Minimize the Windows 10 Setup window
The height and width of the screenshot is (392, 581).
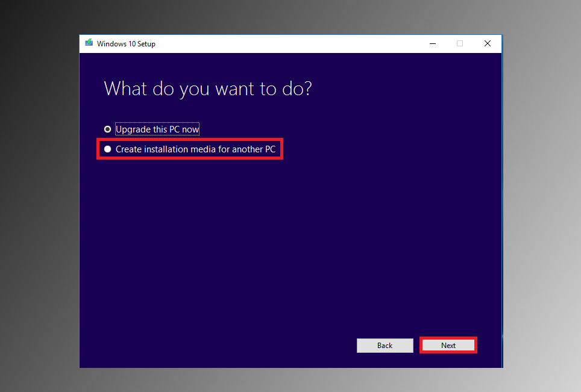[x=432, y=44]
